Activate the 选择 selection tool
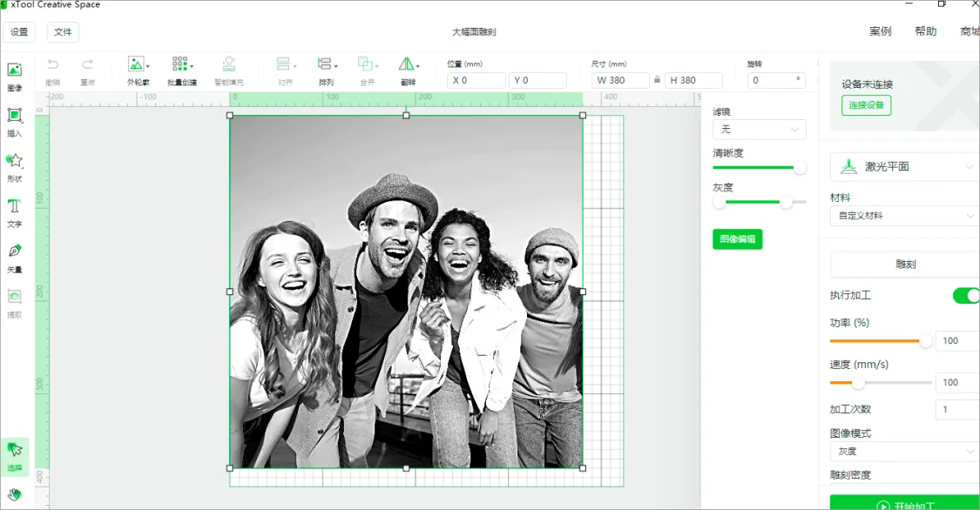980x510 pixels. [x=15, y=457]
